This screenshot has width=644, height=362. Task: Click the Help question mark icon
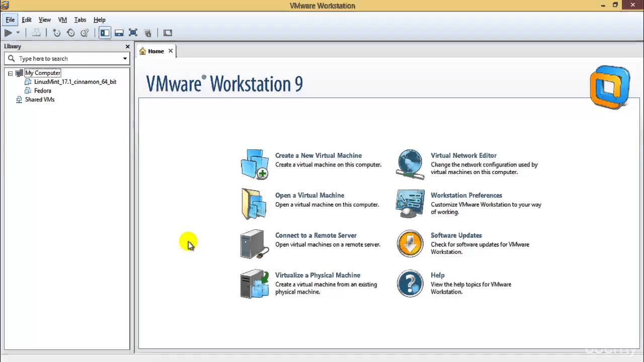[x=410, y=284]
